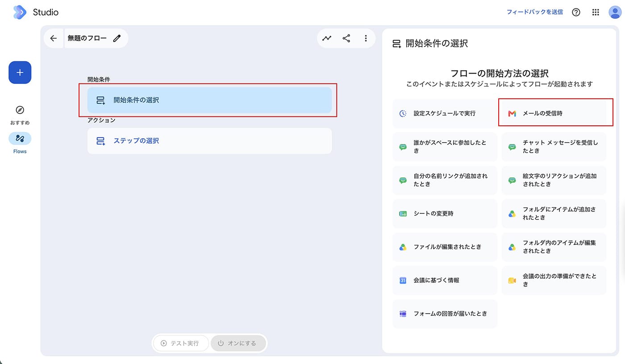Choose メールの受信時 starter
625x364 pixels.
click(x=554, y=113)
